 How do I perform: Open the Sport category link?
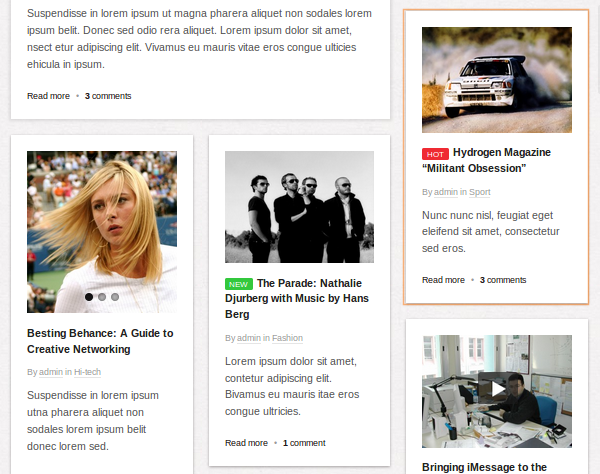point(479,192)
